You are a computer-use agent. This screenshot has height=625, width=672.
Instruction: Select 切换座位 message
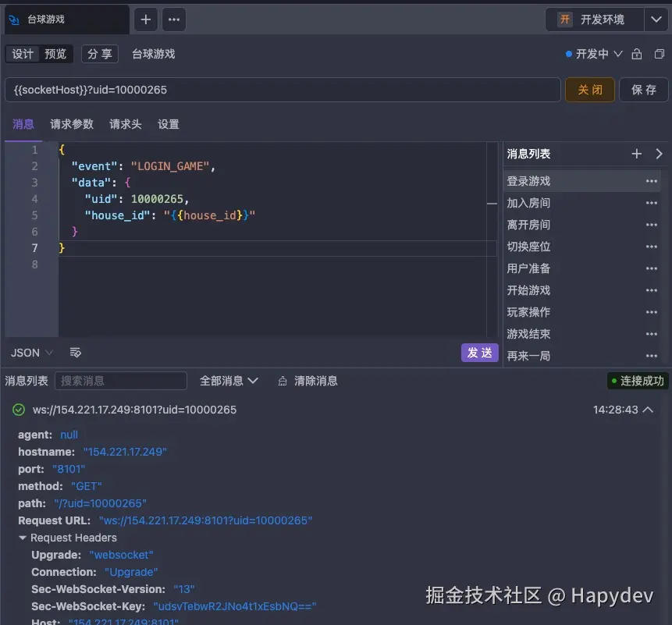pos(582,247)
